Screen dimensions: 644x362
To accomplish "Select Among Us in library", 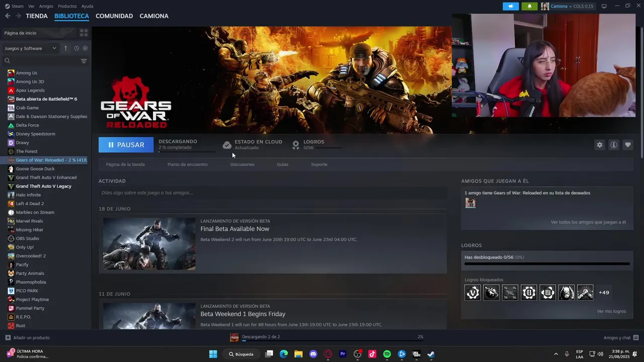I will click(x=26, y=73).
